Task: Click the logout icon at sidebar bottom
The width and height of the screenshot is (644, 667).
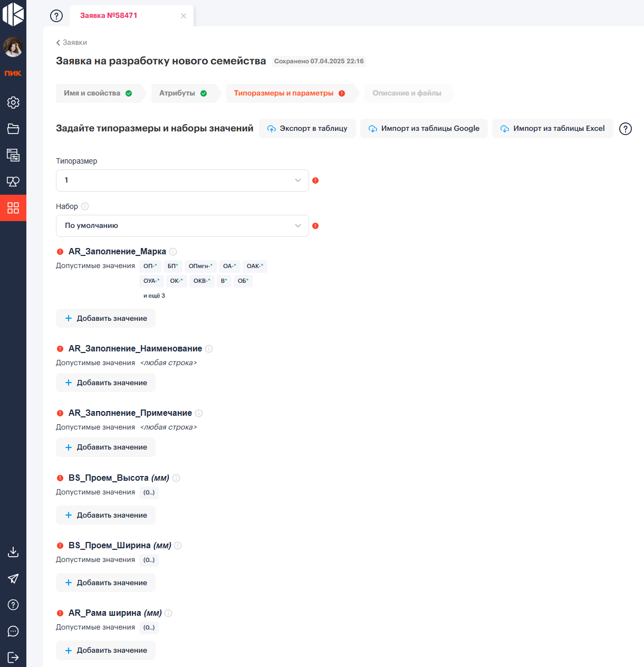Action: 13,658
